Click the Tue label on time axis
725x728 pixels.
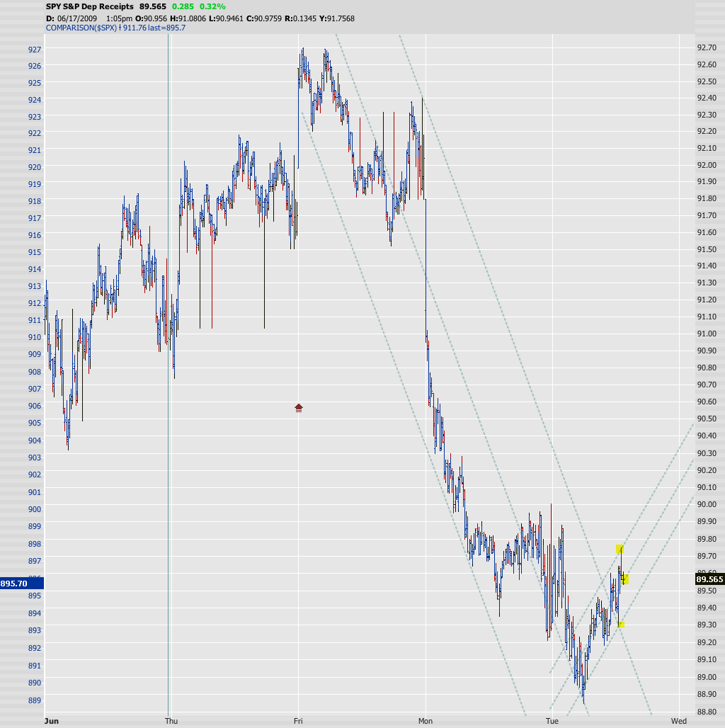[552, 721]
